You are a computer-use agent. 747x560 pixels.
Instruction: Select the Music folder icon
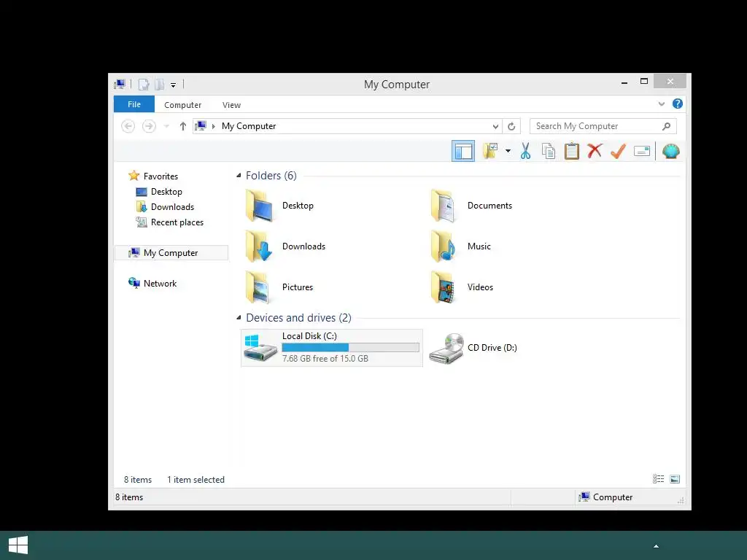coord(444,246)
